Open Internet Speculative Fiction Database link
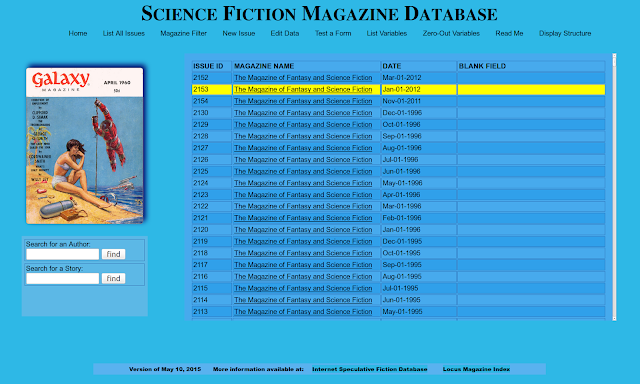 370,369
